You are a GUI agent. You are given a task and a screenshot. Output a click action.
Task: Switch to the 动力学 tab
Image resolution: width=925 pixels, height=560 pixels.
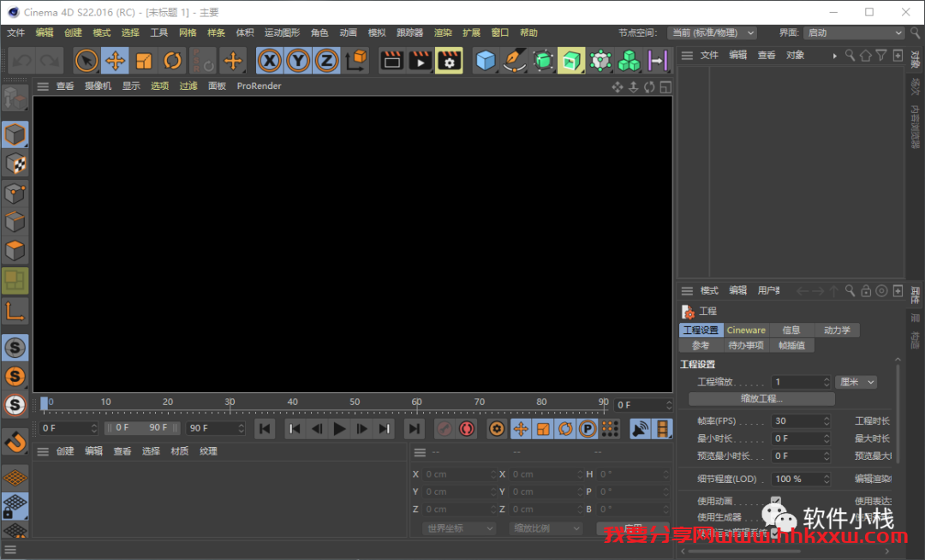pyautogui.click(x=837, y=331)
